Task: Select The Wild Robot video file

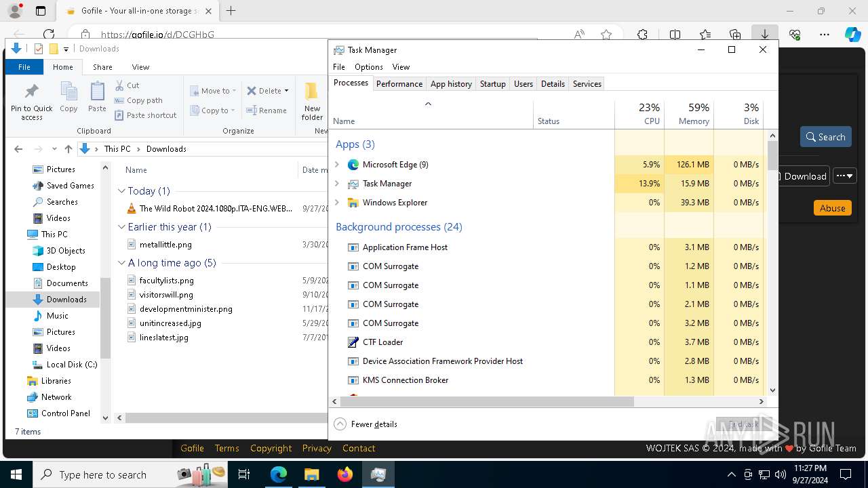Action: tap(216, 209)
